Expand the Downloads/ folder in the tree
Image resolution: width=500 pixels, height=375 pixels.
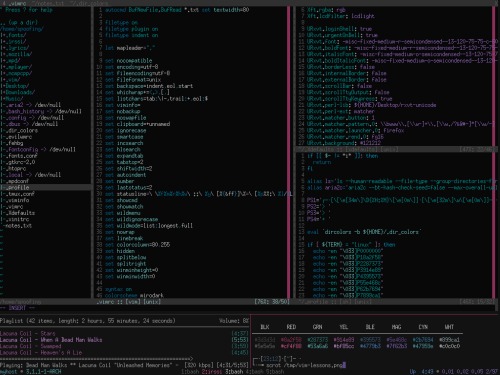[19, 92]
